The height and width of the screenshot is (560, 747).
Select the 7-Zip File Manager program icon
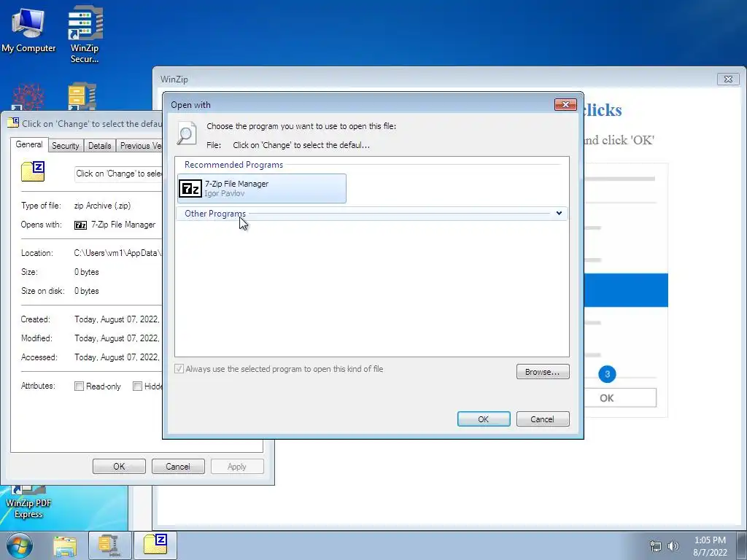(x=190, y=189)
